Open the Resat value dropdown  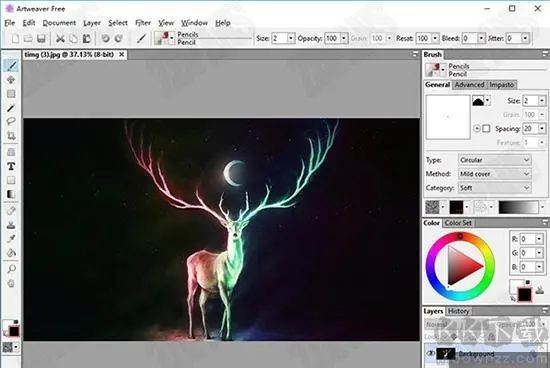point(435,38)
